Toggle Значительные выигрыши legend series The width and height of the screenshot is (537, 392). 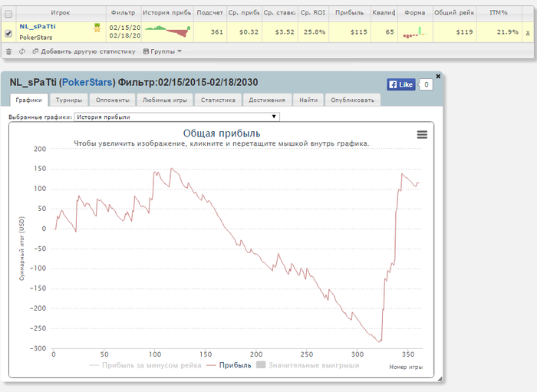(x=308, y=365)
